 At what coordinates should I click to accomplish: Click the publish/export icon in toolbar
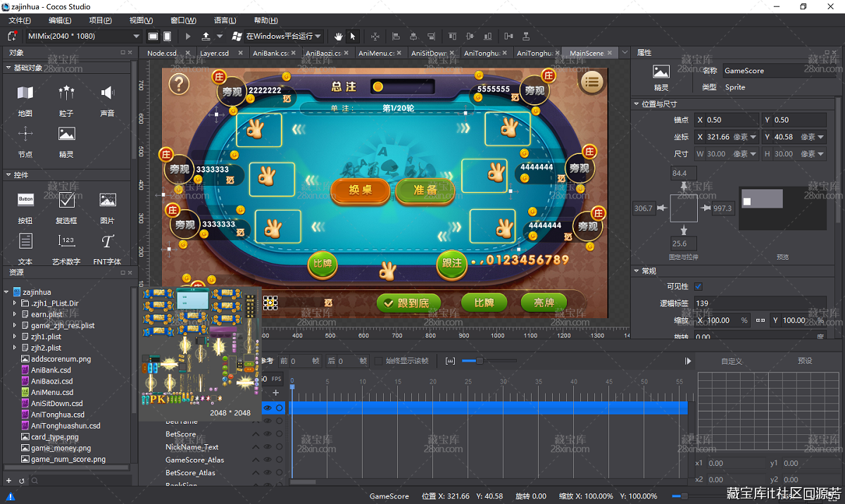point(206,36)
